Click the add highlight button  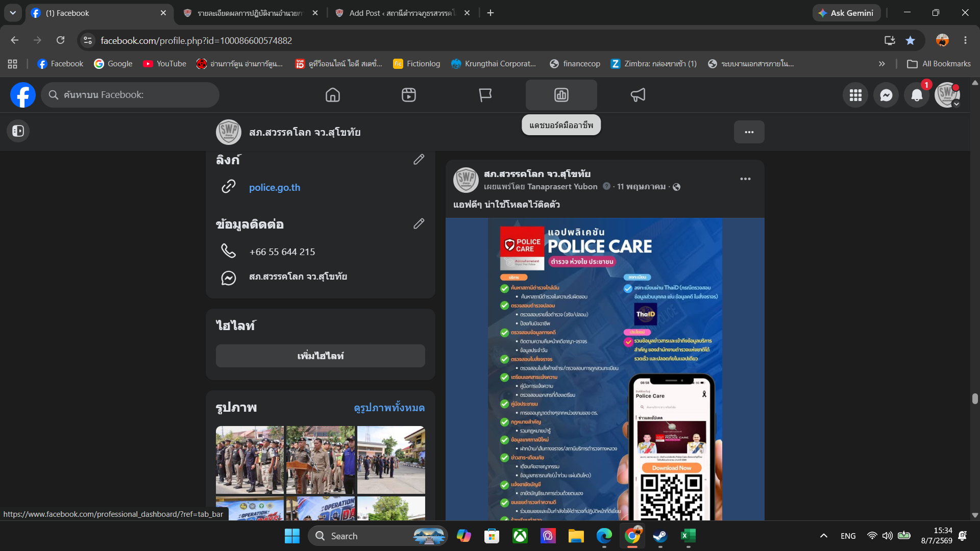click(321, 356)
